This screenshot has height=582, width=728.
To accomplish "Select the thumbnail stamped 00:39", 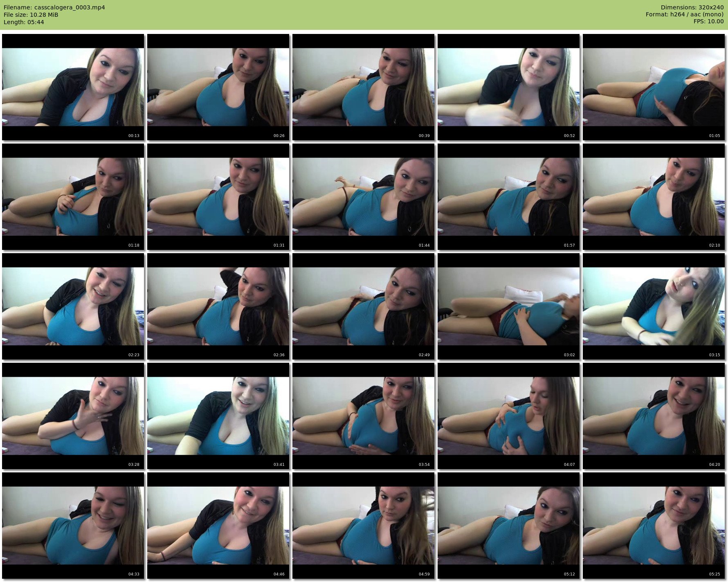I will tap(364, 87).
